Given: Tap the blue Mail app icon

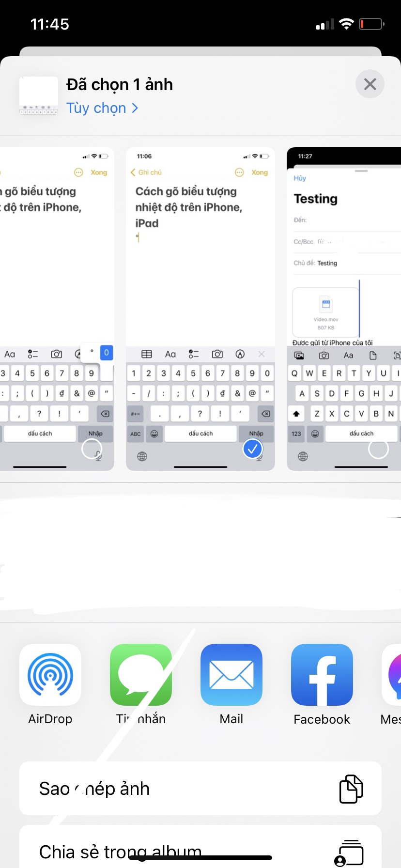Looking at the screenshot, I should (231, 674).
